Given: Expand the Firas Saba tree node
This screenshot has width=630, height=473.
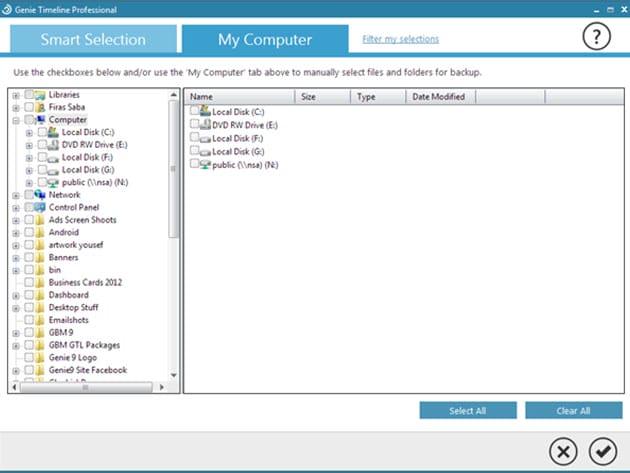Looking at the screenshot, I should click(16, 107).
